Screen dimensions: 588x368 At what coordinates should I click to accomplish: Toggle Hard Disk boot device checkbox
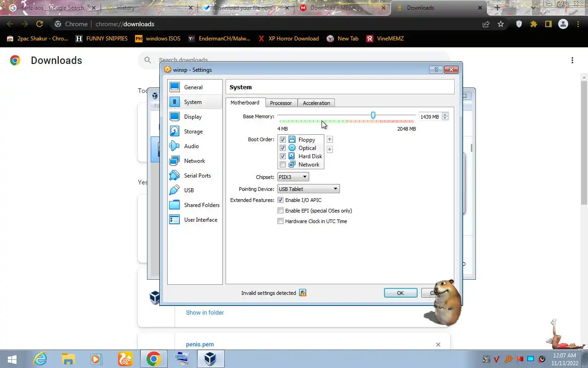click(x=283, y=156)
